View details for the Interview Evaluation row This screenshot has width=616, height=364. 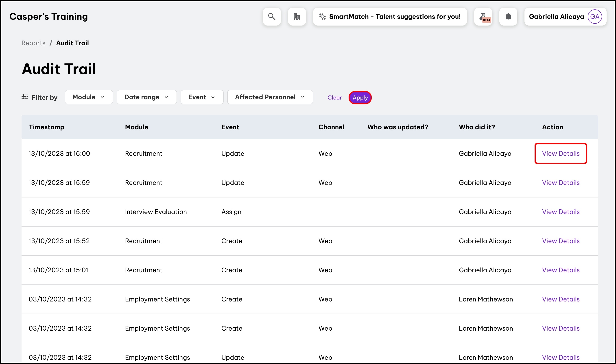(561, 212)
